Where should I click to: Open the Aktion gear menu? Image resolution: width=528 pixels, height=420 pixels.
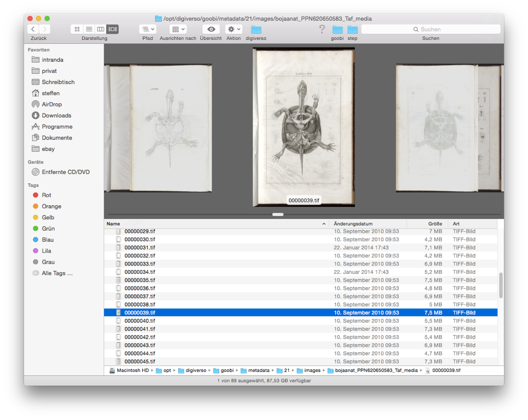click(x=234, y=30)
